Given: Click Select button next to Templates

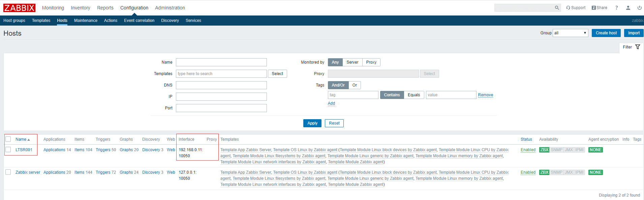Looking at the screenshot, I should pyautogui.click(x=277, y=74).
